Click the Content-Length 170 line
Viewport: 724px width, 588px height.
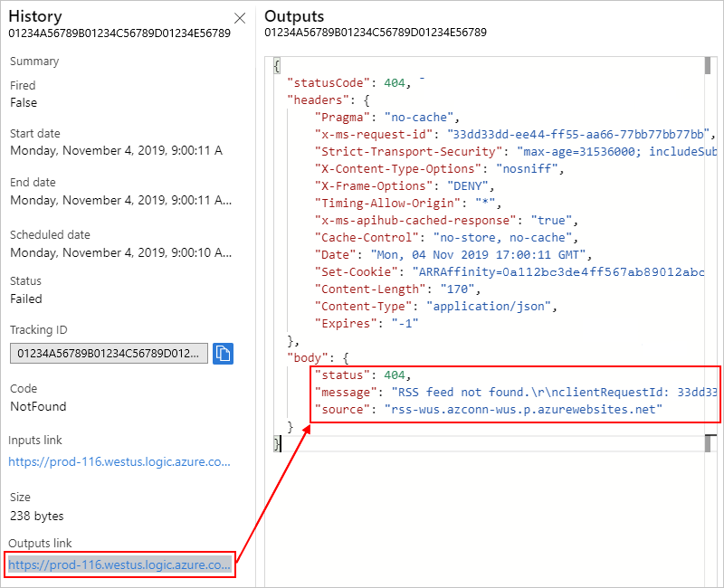tap(397, 289)
